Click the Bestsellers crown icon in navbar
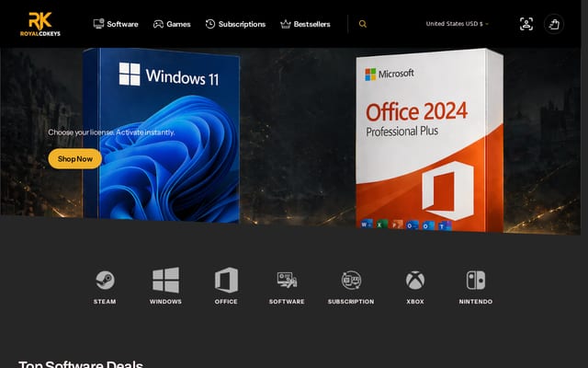This screenshot has width=588, height=368. 286,24
